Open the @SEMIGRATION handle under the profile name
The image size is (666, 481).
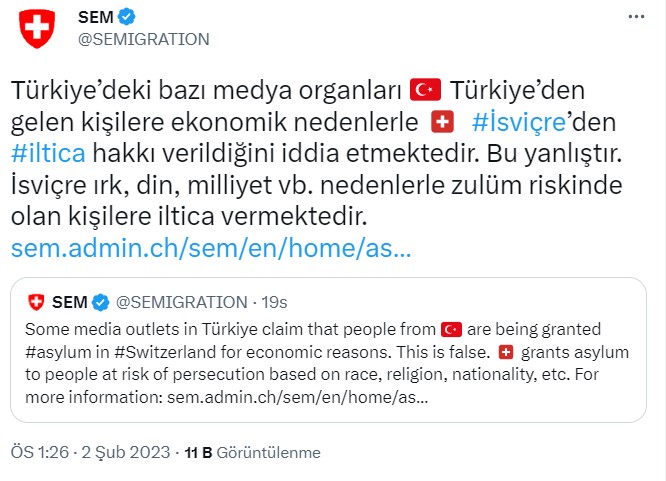(143, 39)
